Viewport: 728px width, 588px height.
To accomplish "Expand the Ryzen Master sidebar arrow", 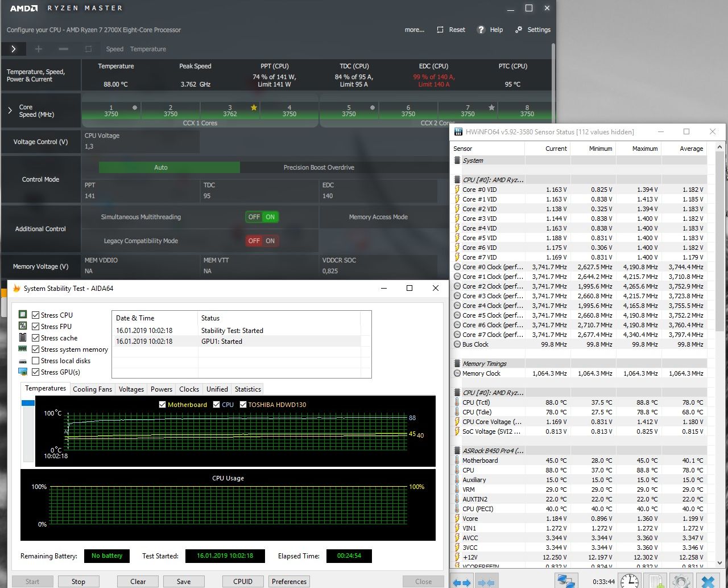I will coord(14,49).
